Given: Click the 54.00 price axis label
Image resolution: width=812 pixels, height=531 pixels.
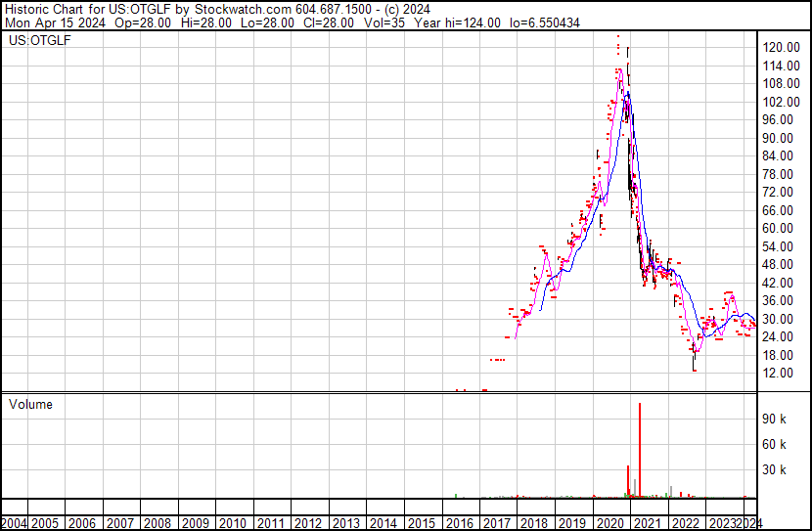Looking at the screenshot, I should [778, 246].
